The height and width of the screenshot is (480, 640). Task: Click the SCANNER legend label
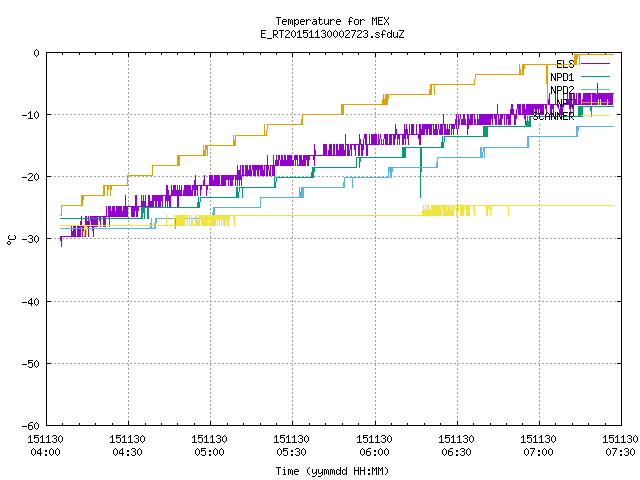coord(553,116)
